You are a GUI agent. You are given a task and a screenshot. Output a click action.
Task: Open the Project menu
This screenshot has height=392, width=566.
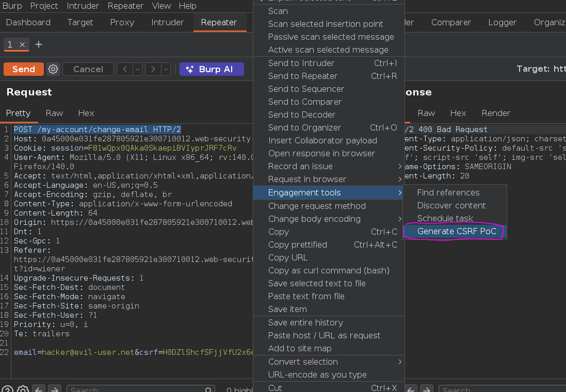point(44,6)
